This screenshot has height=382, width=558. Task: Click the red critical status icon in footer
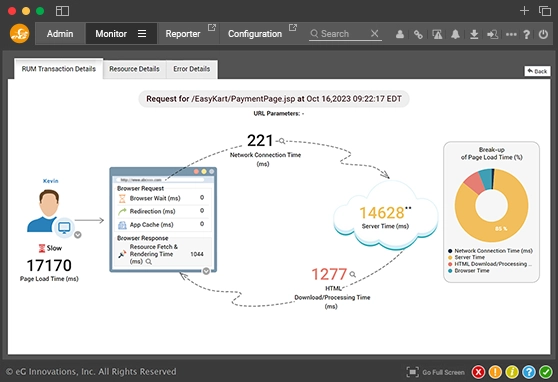[x=478, y=372]
